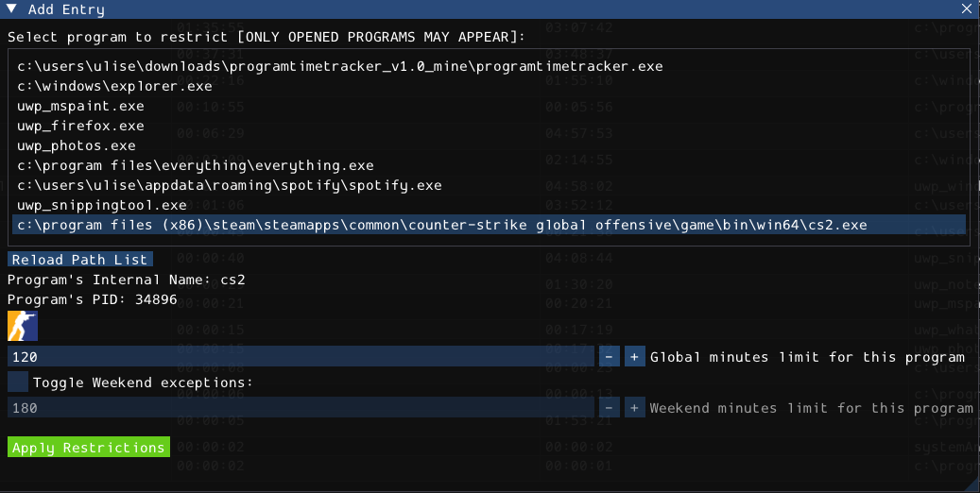This screenshot has width=980, height=493.
Task: Select the highlighted cs2.exe path row
Action: tap(489, 225)
